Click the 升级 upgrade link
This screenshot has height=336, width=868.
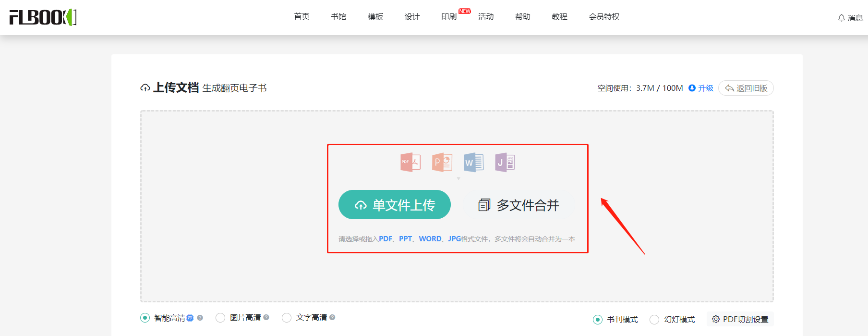pos(706,88)
